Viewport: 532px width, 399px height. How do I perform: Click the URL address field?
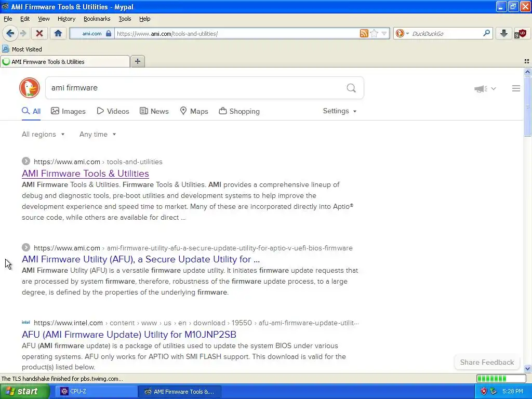[237, 34]
